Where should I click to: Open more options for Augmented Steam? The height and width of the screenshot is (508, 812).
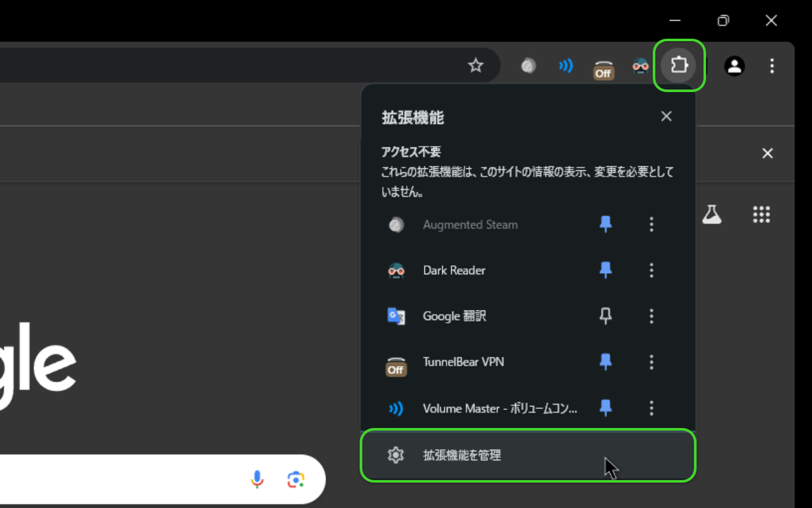[x=652, y=224]
